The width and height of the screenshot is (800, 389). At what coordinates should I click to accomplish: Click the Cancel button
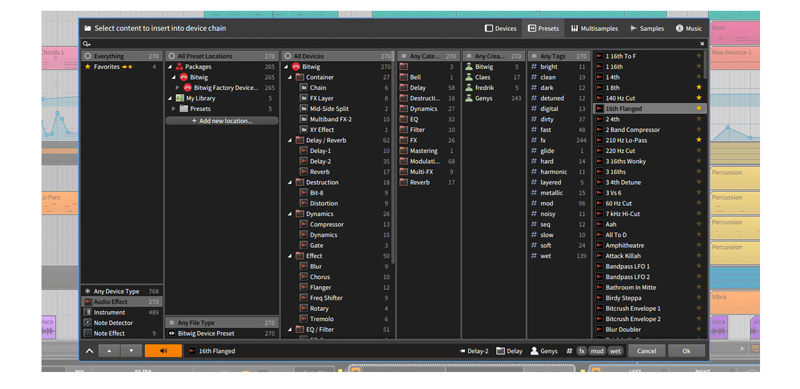(646, 351)
